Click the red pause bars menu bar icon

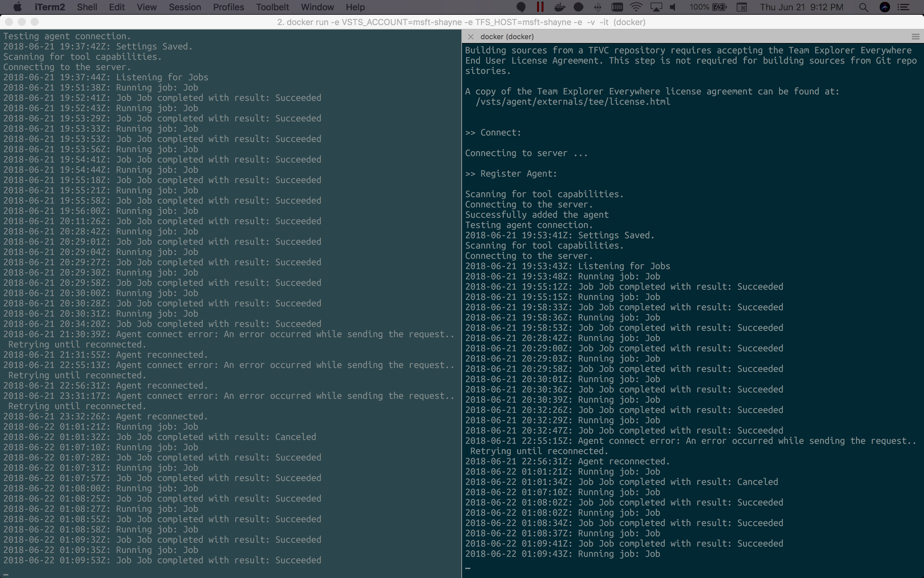540,7
